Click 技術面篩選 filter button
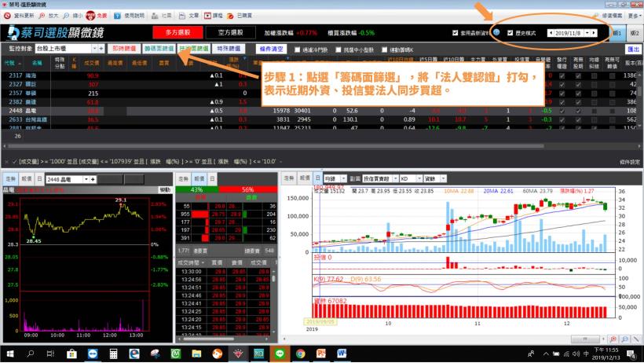Screen dimensions: 644x363 pos(194,49)
